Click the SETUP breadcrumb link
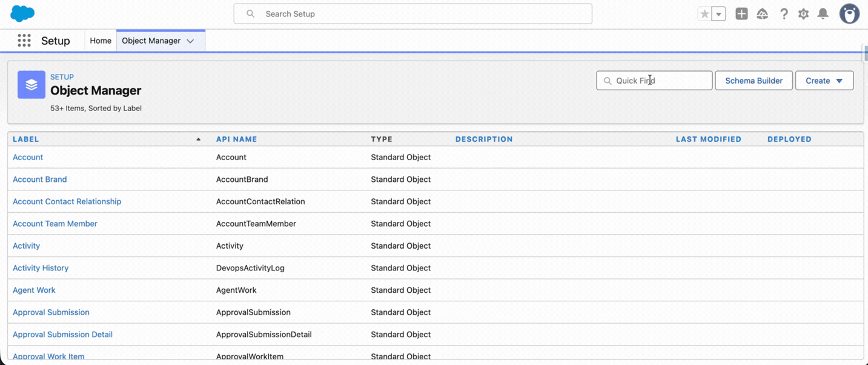 click(62, 77)
